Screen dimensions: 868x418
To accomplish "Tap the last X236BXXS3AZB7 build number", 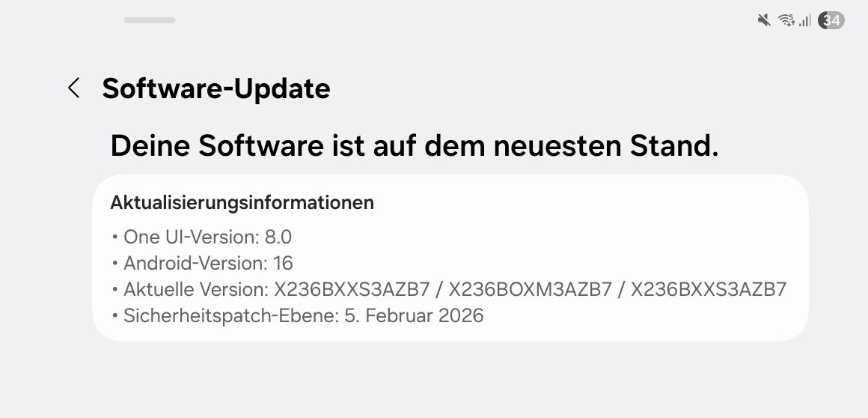I will 709,289.
